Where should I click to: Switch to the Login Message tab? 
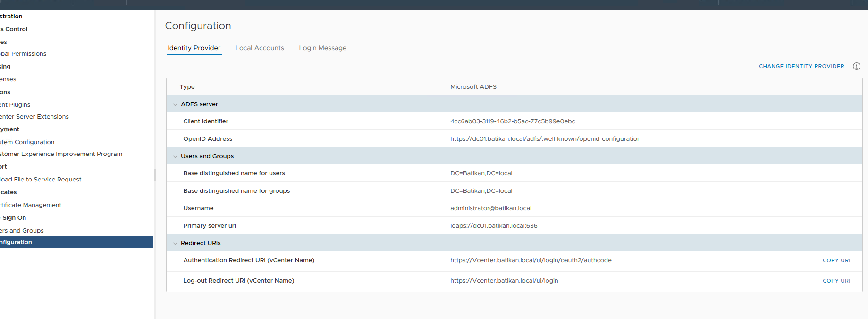coord(322,48)
